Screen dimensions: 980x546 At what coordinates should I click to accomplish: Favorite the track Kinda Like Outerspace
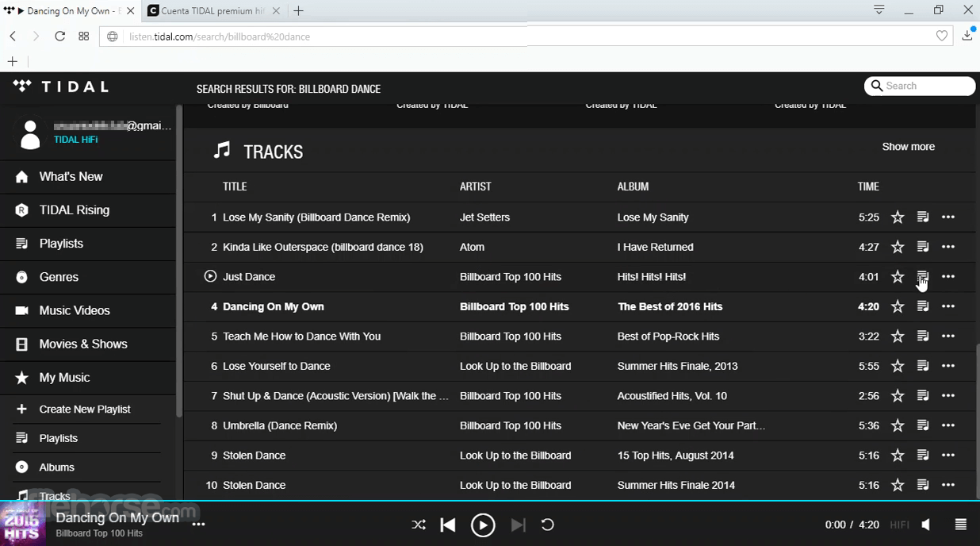898,247
